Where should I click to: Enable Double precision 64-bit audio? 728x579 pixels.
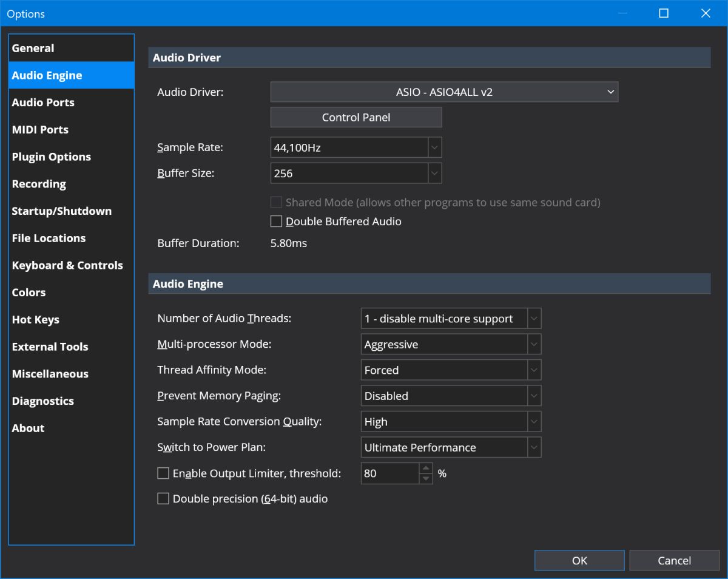pyautogui.click(x=163, y=499)
